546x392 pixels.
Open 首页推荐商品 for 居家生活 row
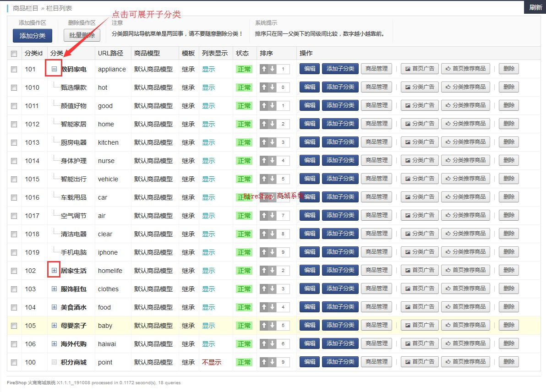click(465, 270)
